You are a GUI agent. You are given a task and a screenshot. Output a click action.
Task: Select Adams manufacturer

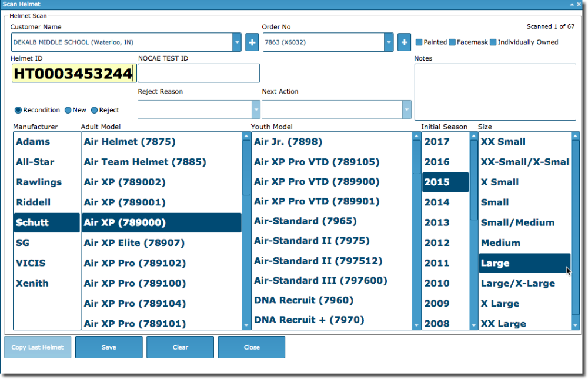46,142
